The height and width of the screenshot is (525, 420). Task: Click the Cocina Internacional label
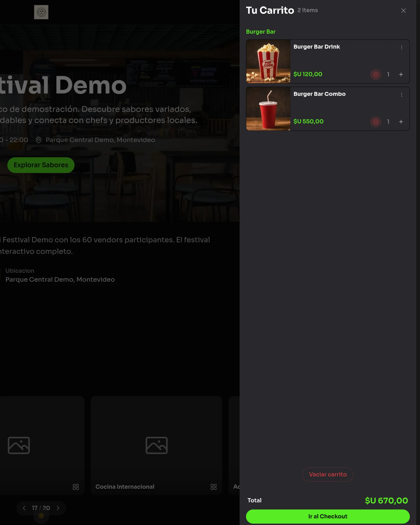pyautogui.click(x=125, y=487)
